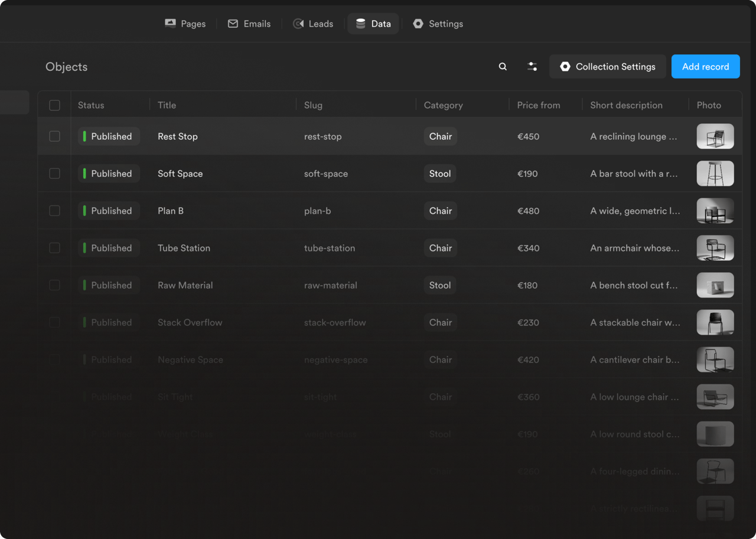Click the Stool category tag for Soft Space
The width and height of the screenshot is (756, 539).
(x=440, y=174)
